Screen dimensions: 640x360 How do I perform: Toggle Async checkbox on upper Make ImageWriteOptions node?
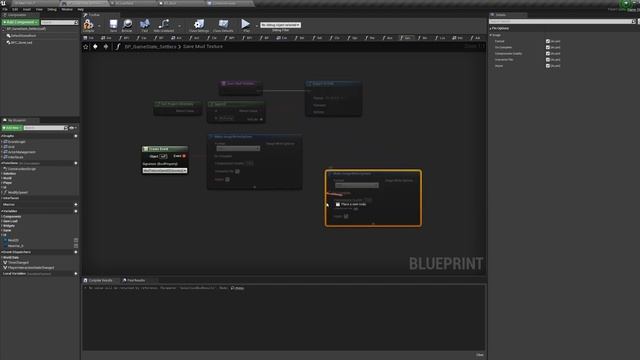click(227, 179)
